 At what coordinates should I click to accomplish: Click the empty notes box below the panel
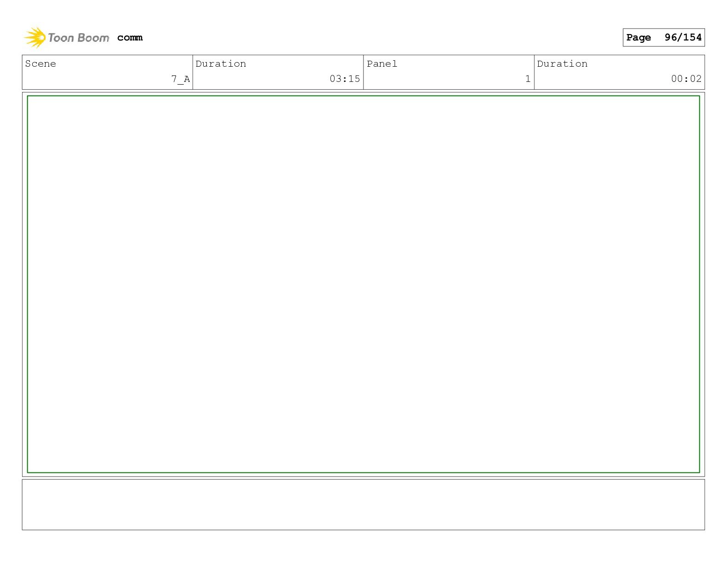[364, 505]
